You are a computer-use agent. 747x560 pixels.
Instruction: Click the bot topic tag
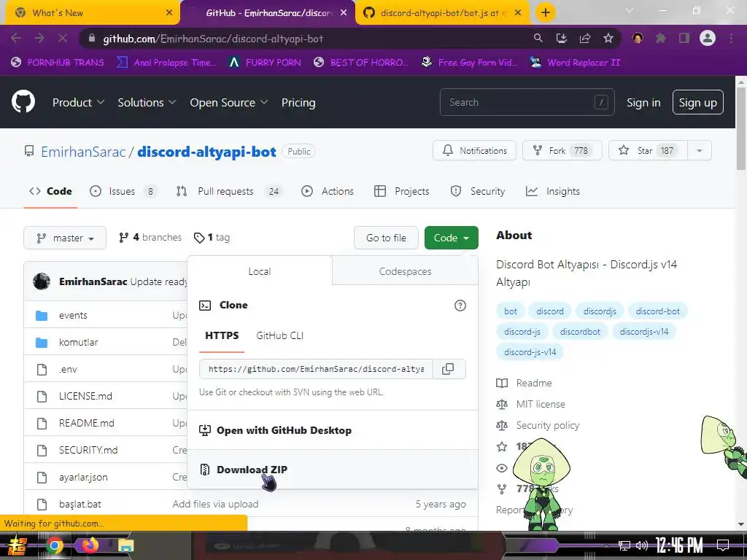click(x=510, y=311)
